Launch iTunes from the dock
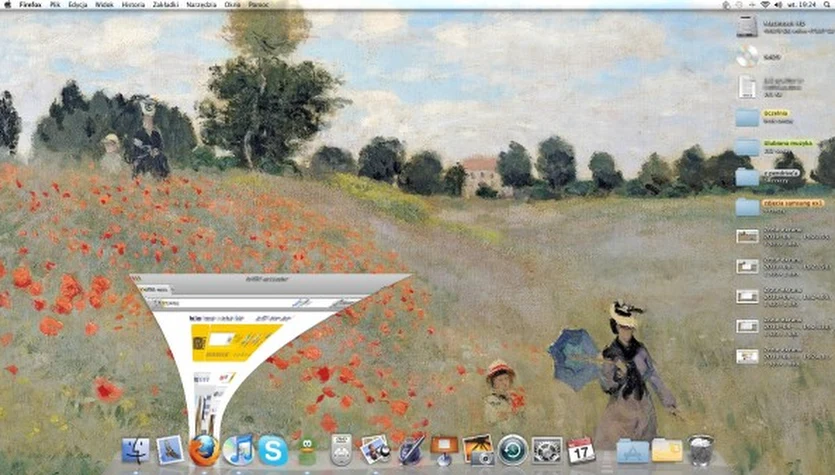835x475 pixels. point(238,450)
